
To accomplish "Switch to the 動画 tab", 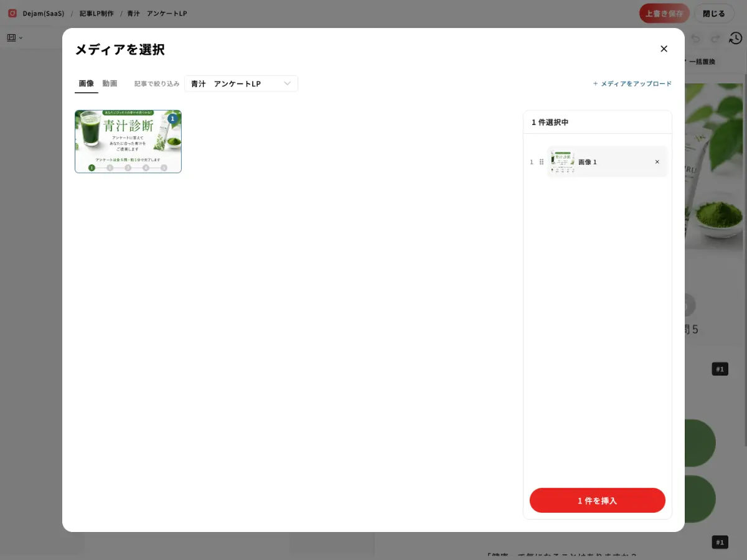I will coord(110,83).
